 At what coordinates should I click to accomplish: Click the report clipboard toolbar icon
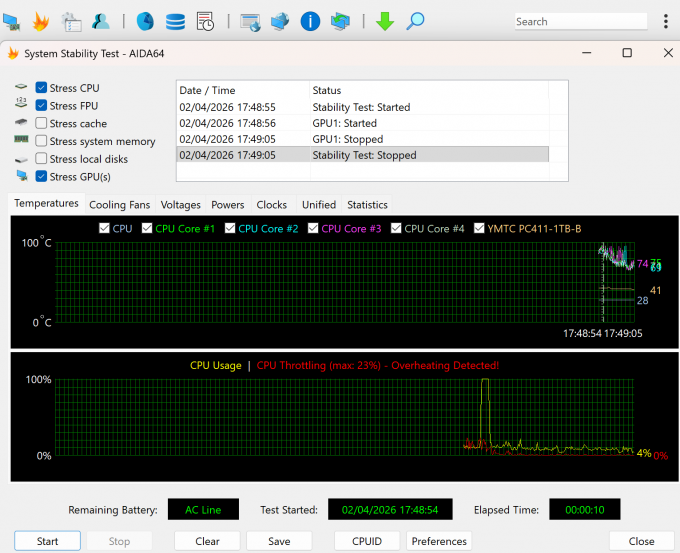72,22
